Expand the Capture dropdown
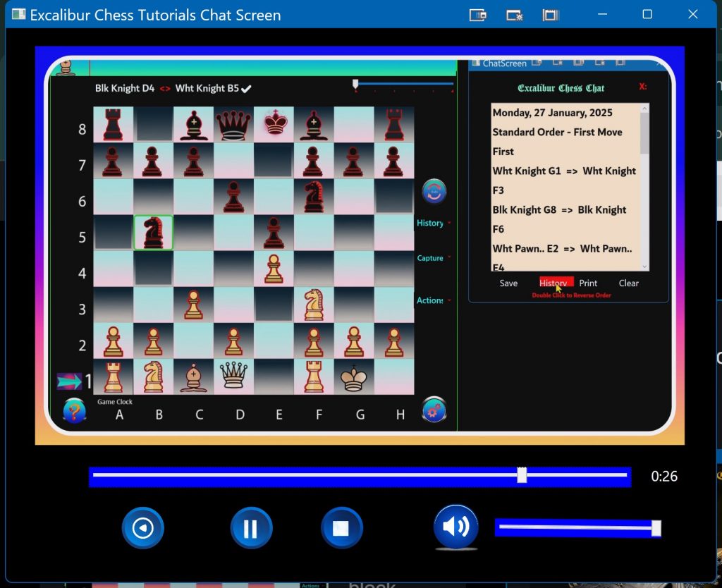722x588 pixels. tap(433, 258)
